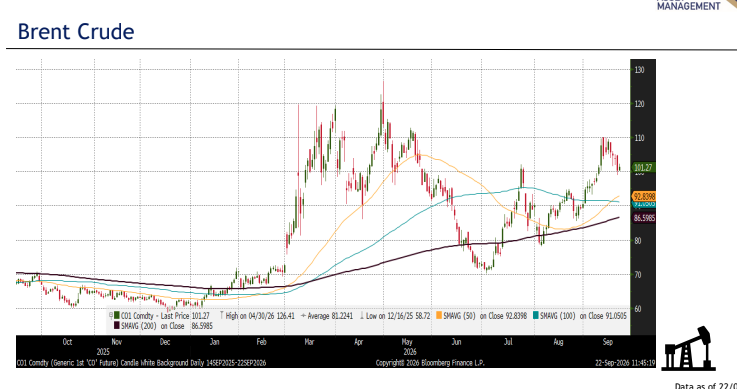Click 'Low on 12/16/25 58.72' legend text
The image size is (737, 389).
click(x=399, y=316)
